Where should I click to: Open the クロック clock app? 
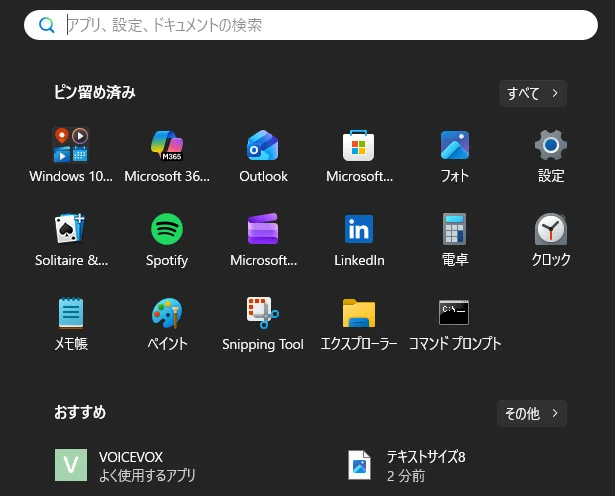pyautogui.click(x=551, y=229)
